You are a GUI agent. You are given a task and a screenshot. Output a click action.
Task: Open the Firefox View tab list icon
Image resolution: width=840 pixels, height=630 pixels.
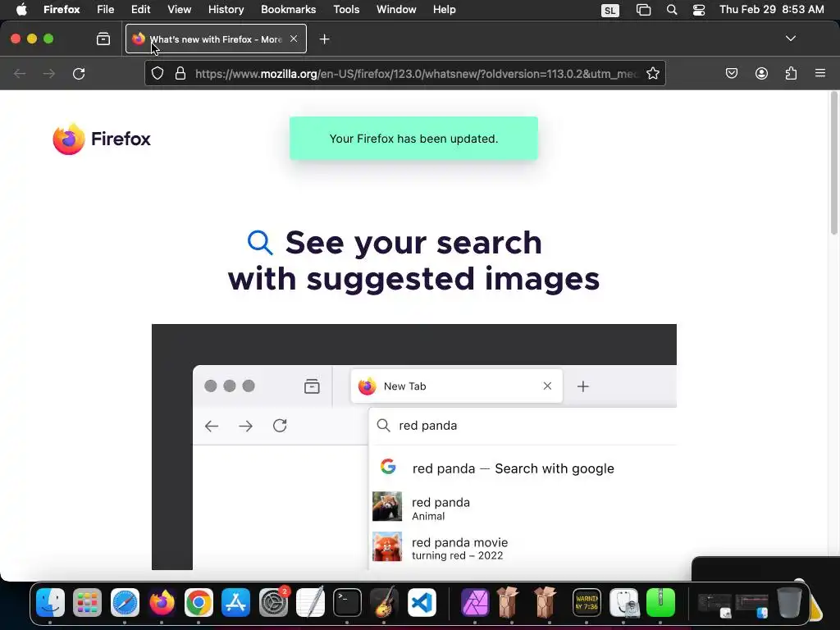click(x=103, y=39)
